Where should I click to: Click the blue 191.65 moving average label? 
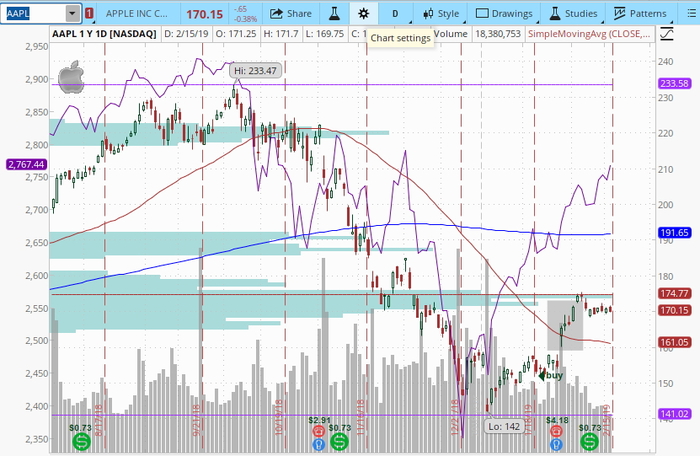coord(674,233)
